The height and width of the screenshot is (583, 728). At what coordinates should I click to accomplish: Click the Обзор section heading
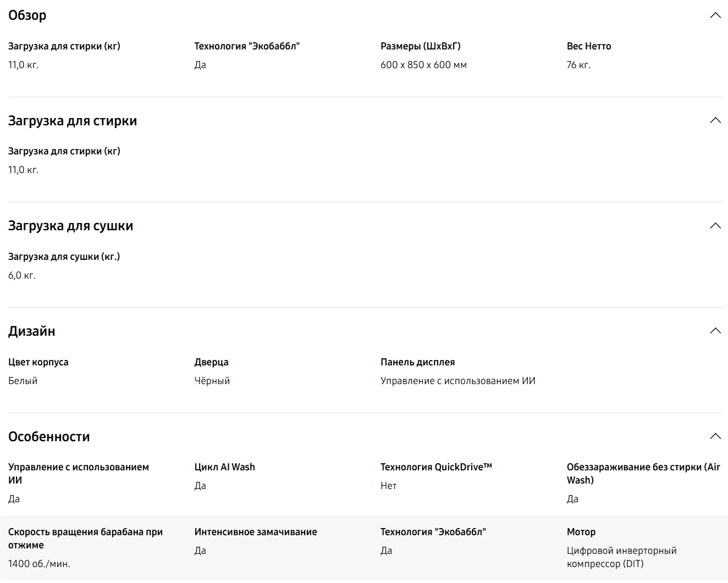pos(27,15)
